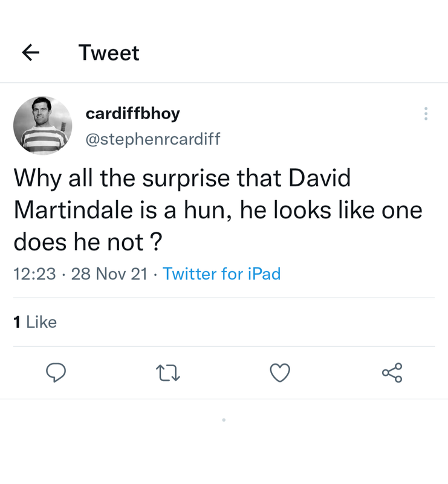Click the Tweet header title
Image resolution: width=448 pixels, height=484 pixels.
click(x=109, y=53)
